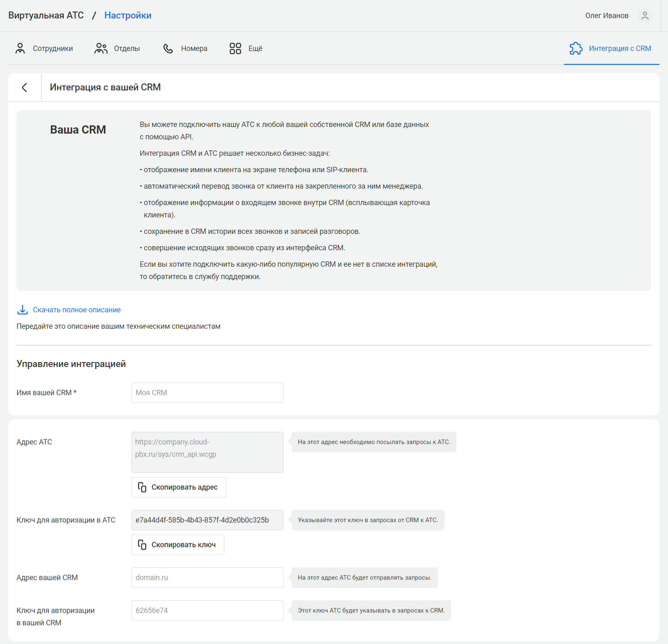Click the back arrow chevron
The image size is (668, 644).
[x=25, y=88]
